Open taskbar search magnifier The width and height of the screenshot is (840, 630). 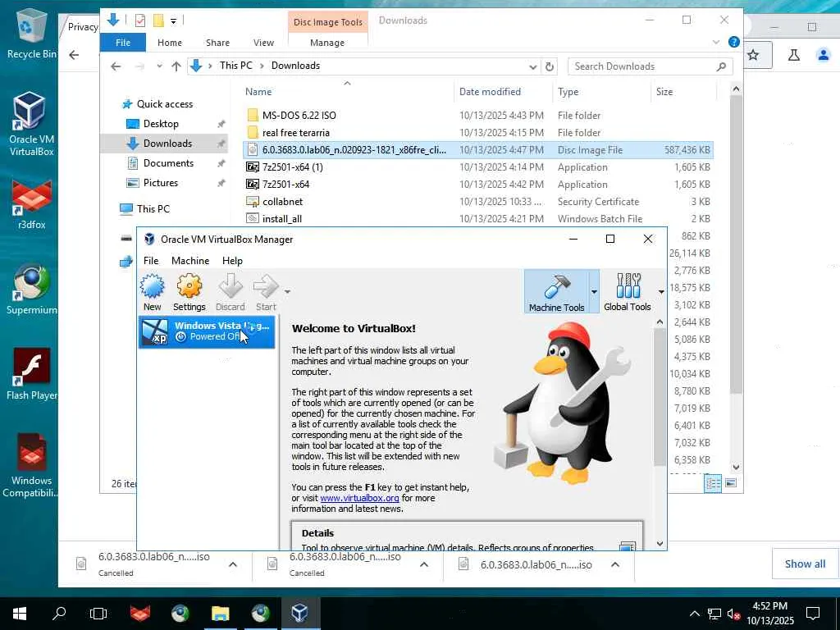pyautogui.click(x=59, y=613)
